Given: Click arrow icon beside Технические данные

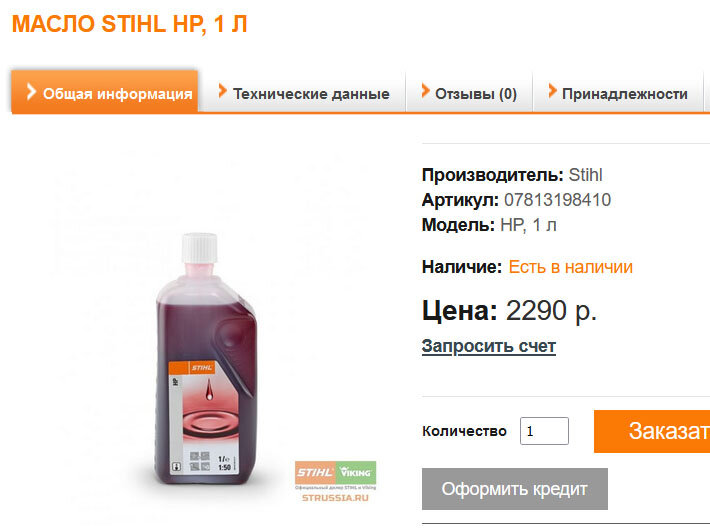Looking at the screenshot, I should coord(222,91).
